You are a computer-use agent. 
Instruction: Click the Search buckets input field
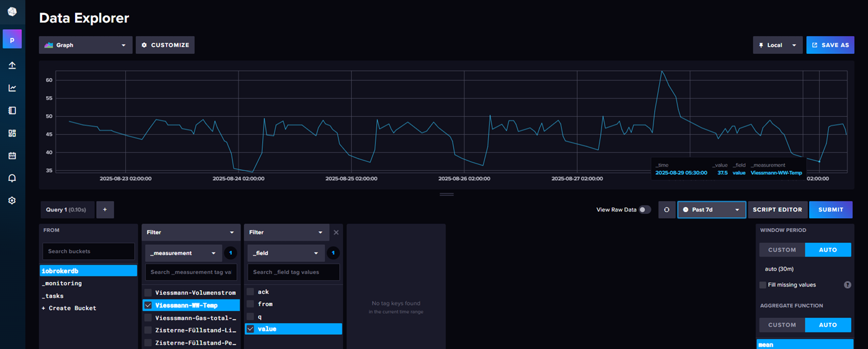click(x=88, y=251)
